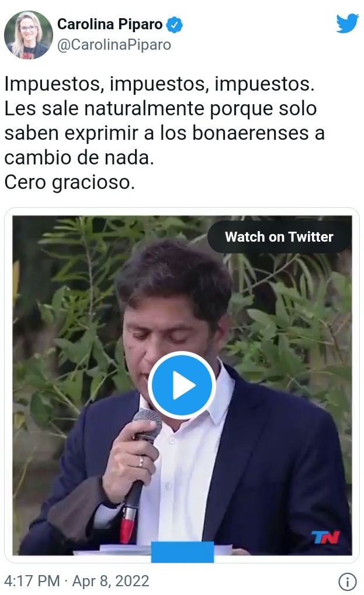Click the 'Cero gracioso.' text line
Image resolution: width=364 pixels, height=595 pixels.
(70, 182)
